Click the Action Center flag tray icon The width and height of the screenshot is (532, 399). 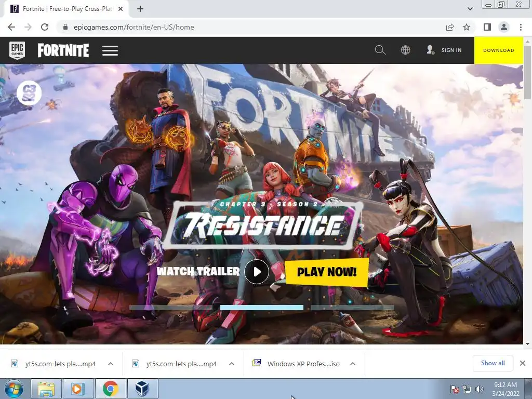(454, 389)
